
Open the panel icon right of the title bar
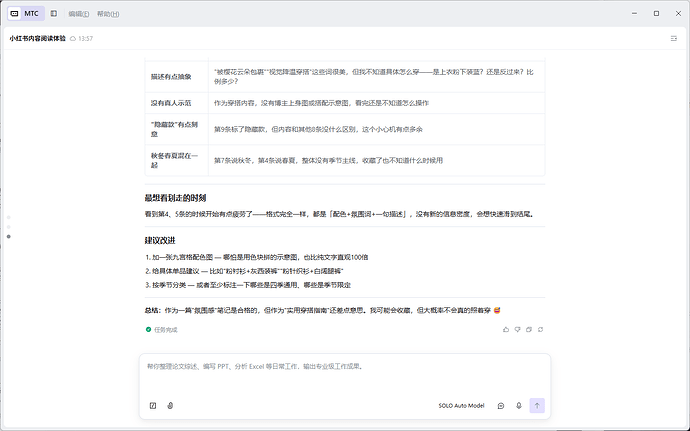pyautogui.click(x=674, y=39)
